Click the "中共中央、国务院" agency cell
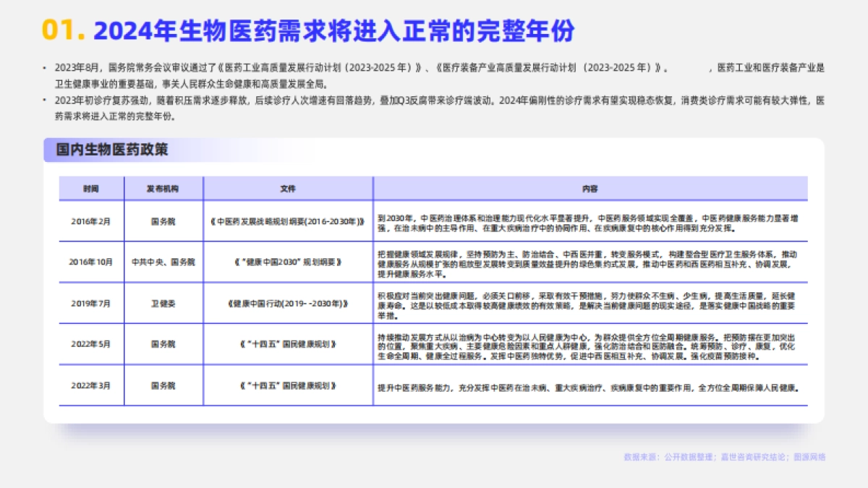 tap(163, 262)
